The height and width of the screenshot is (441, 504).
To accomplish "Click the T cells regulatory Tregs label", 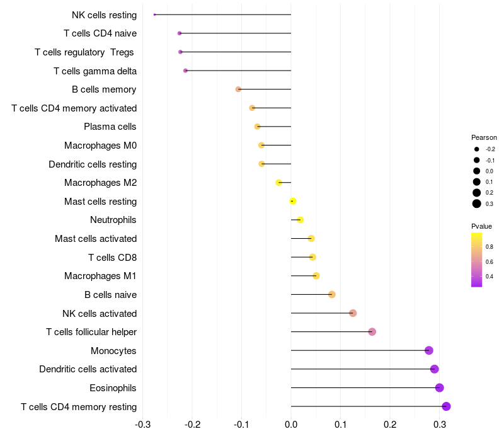I will pos(84,52).
